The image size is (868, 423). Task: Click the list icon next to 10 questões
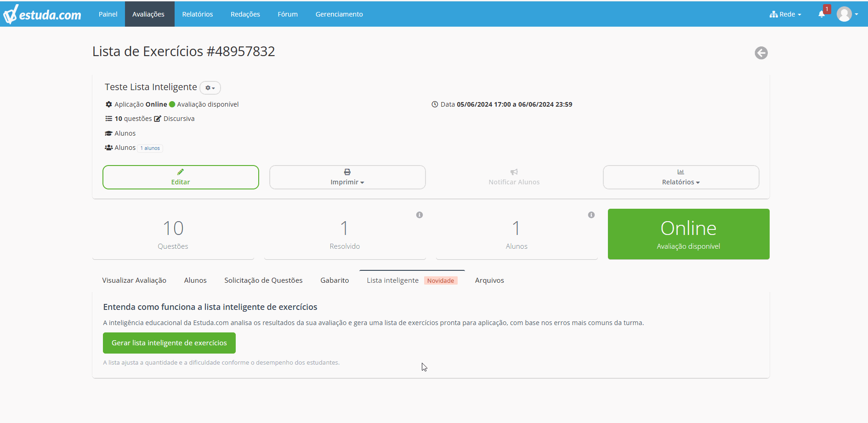(x=109, y=119)
